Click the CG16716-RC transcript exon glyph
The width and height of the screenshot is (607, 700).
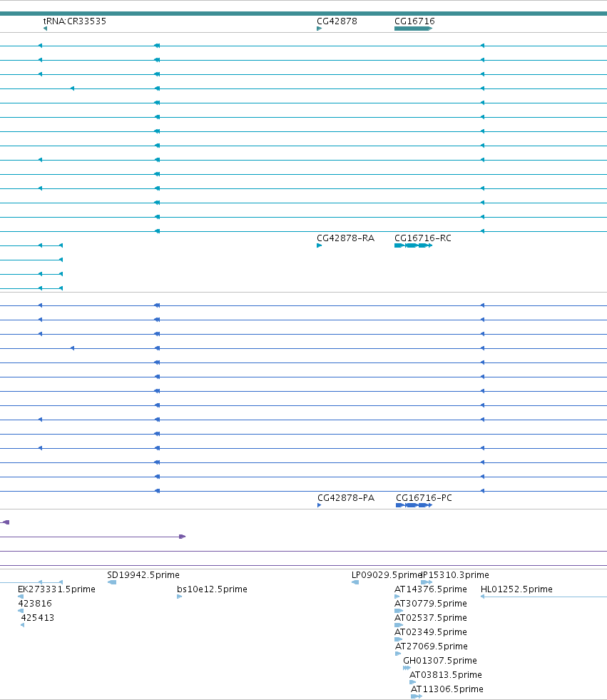tap(413, 245)
